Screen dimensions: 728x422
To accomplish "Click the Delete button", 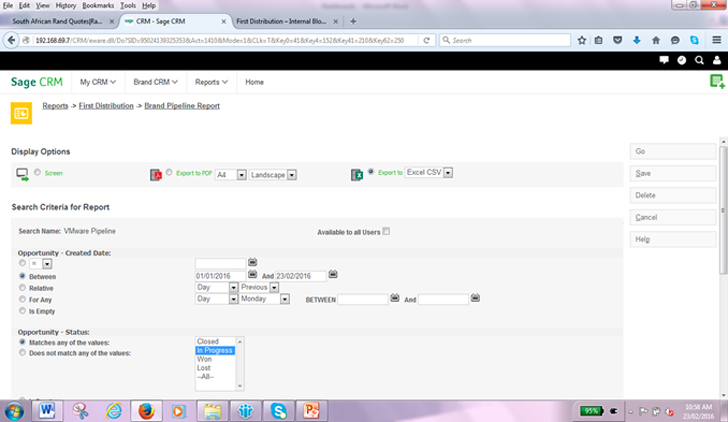I will (x=673, y=195).
